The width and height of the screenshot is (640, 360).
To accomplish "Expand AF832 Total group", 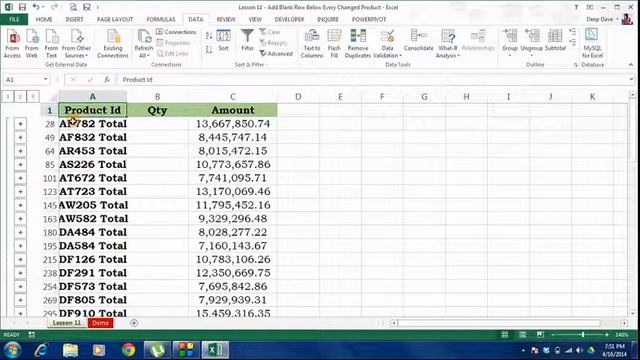I will click(20, 137).
